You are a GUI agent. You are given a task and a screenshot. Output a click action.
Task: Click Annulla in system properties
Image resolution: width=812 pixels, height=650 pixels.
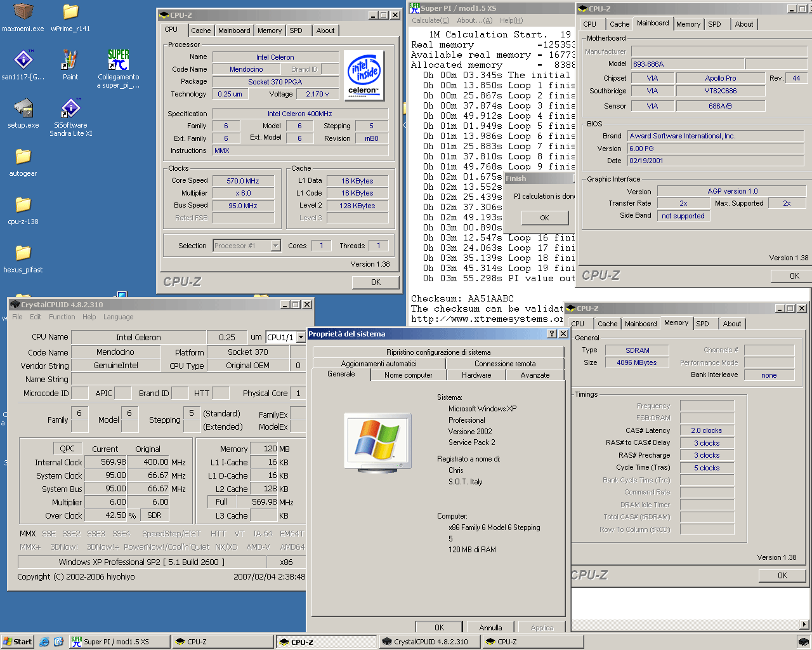[x=490, y=628]
